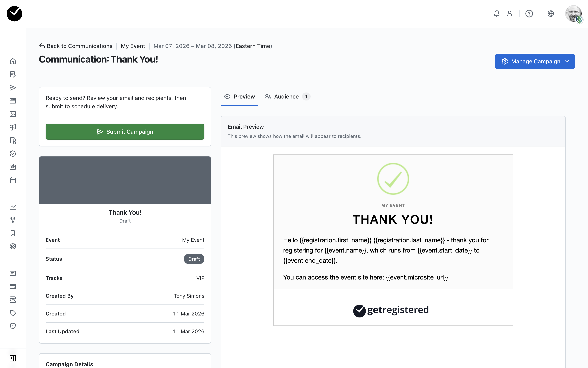Open the home icon in sidebar
This screenshot has width=588, height=368.
(13, 61)
